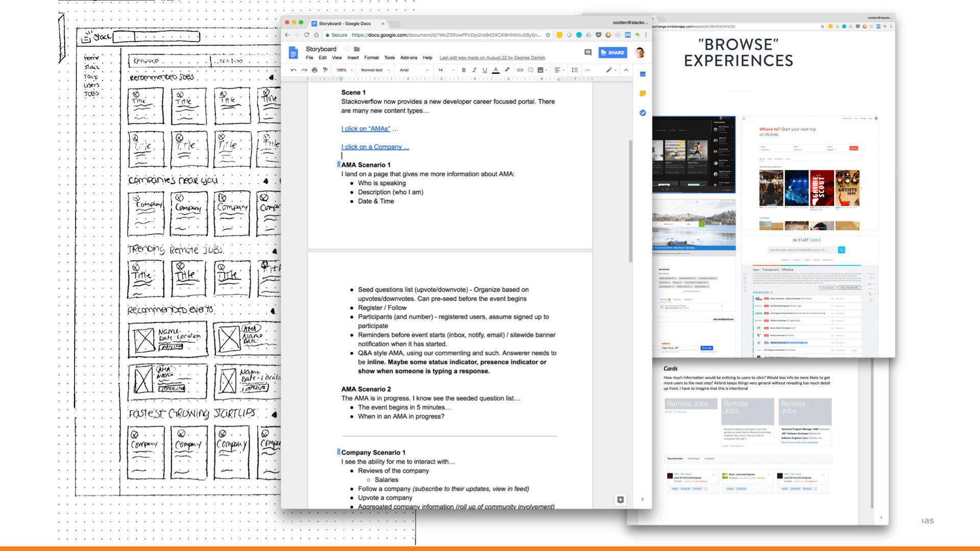The width and height of the screenshot is (980, 551).
Task: Follow the 'I click on a Company' link
Action: click(x=375, y=147)
